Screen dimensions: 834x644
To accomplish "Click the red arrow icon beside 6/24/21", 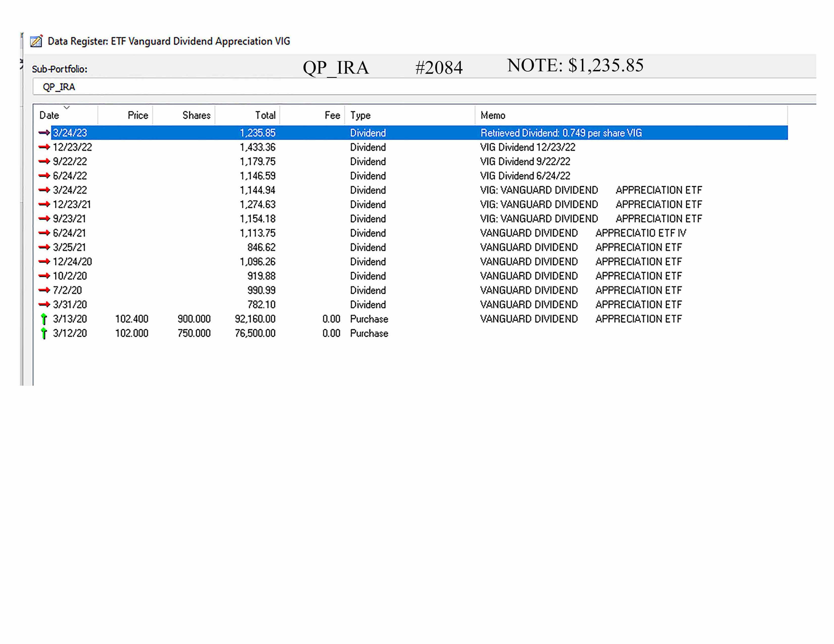I will (x=44, y=233).
